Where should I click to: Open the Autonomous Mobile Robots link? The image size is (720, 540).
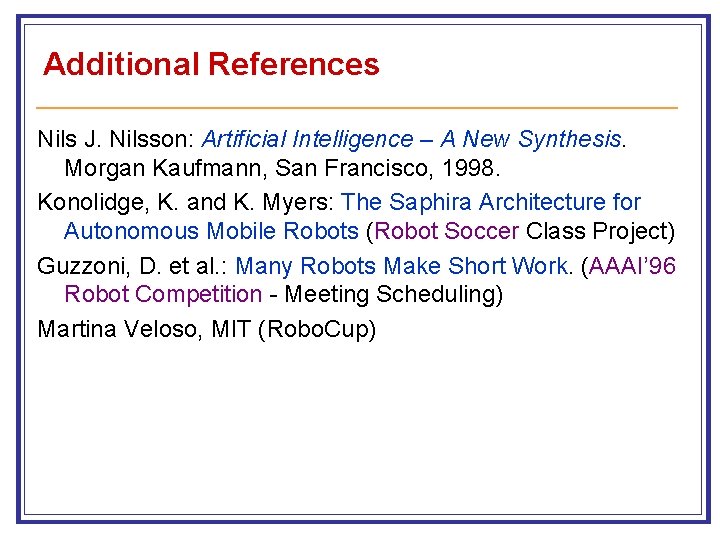[211, 231]
